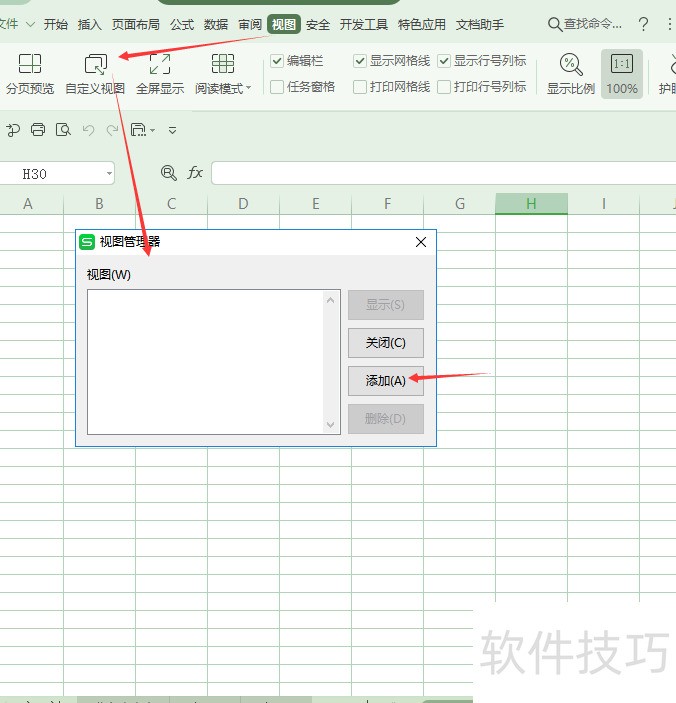Screen dimensions: 676x703
Task: Open the Document Assistant (文档助手) tab
Action: (480, 24)
